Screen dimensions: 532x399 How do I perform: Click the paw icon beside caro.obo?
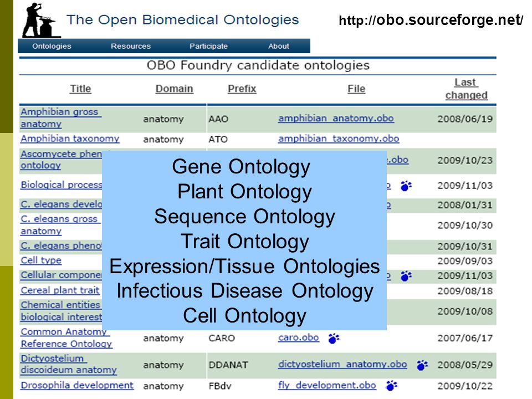334,338
